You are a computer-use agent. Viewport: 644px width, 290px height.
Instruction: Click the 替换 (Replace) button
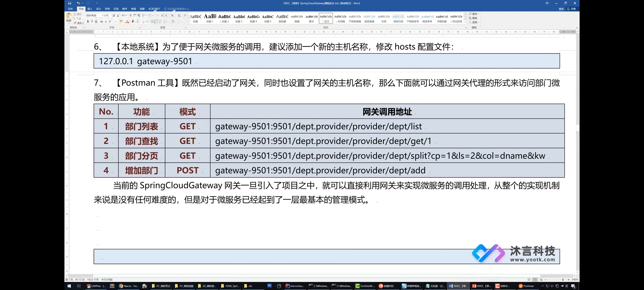[473, 18]
